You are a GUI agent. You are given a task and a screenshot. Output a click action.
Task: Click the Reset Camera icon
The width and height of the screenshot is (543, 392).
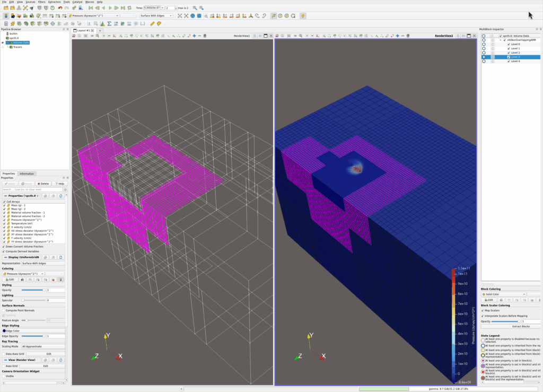180,16
